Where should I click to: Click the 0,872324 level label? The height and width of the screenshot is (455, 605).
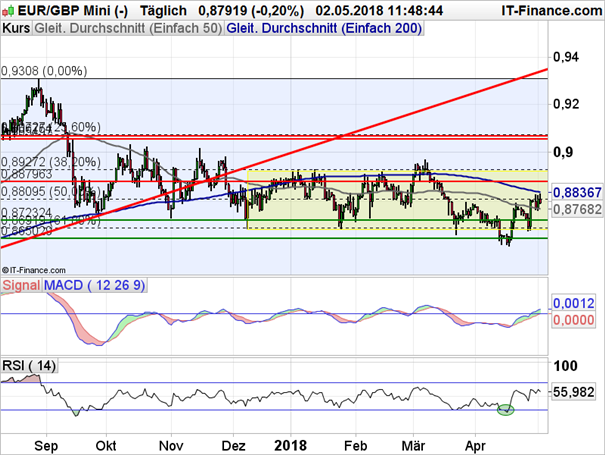27,213
